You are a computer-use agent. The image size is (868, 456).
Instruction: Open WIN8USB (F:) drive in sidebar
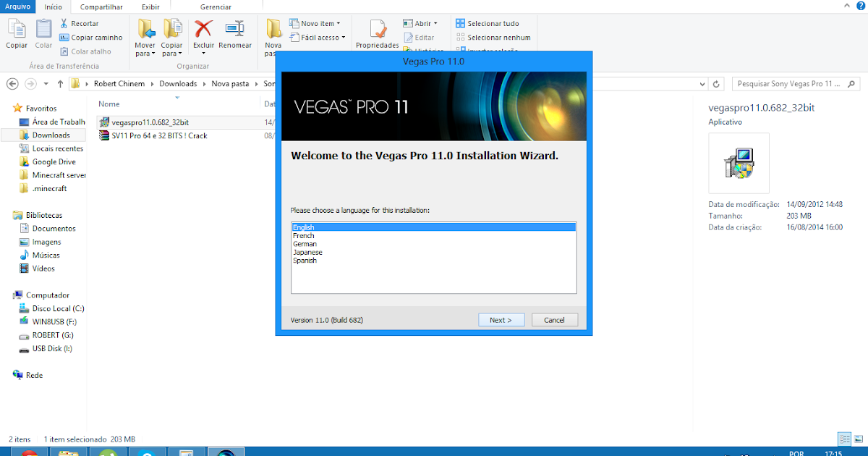[48, 321]
